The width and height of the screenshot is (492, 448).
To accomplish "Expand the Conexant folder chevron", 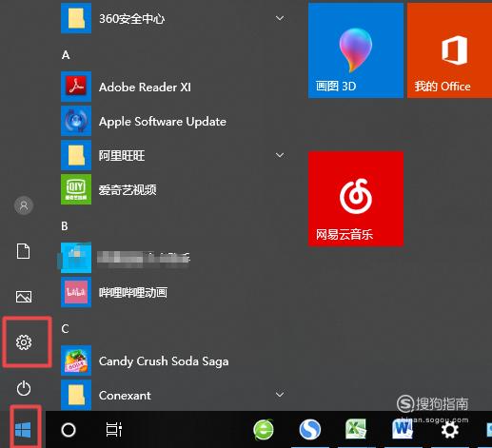I will point(280,395).
